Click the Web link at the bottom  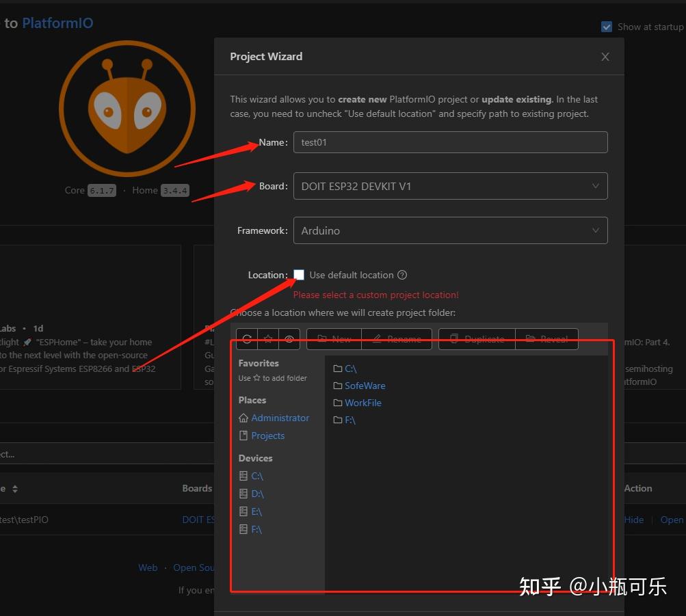tap(148, 567)
